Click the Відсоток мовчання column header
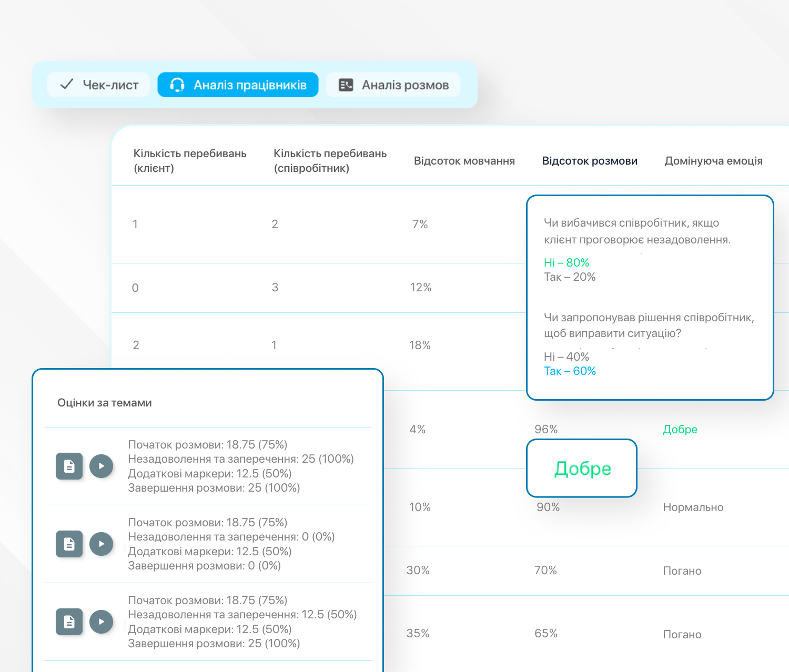Image resolution: width=789 pixels, height=672 pixels. click(464, 161)
